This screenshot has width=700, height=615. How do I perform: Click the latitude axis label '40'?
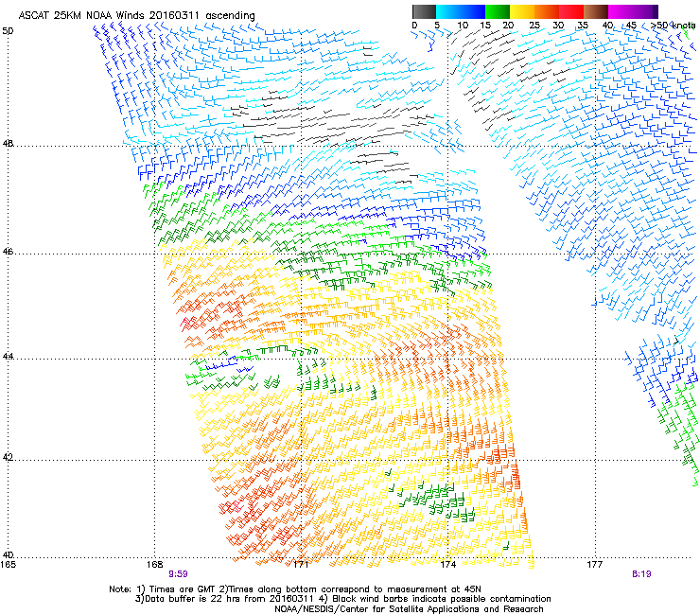tap(9, 555)
